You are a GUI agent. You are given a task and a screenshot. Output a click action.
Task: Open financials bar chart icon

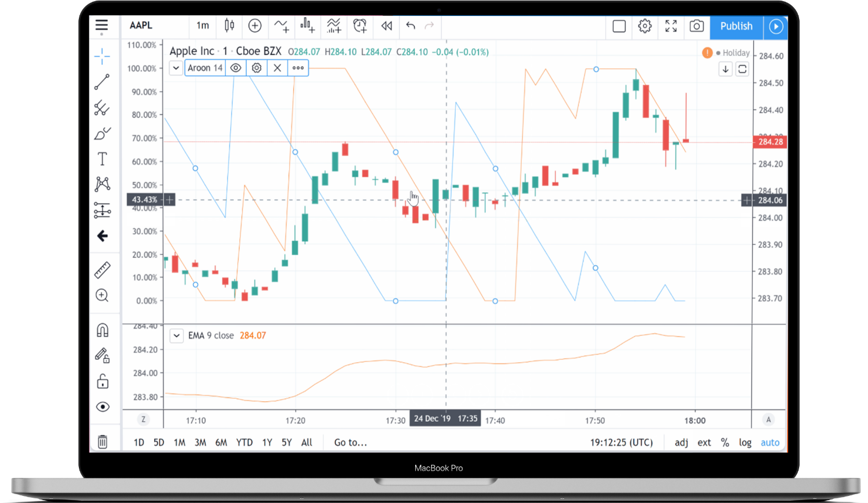point(307,25)
